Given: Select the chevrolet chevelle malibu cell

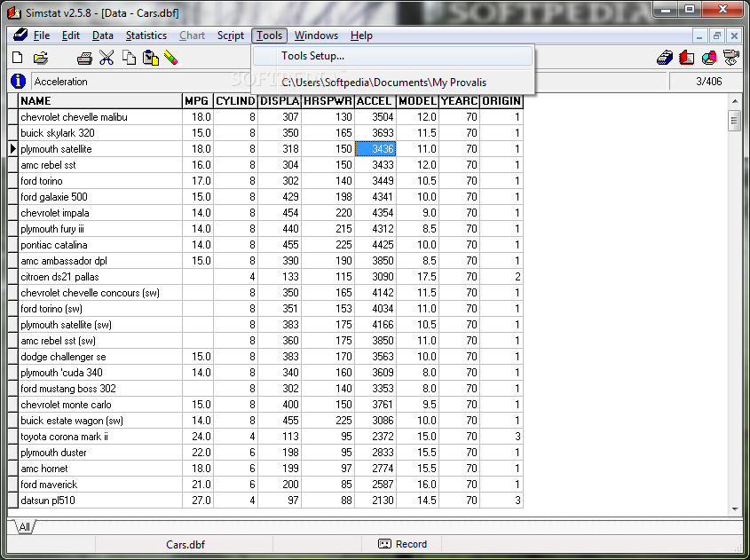Looking at the screenshot, I should click(100, 116).
